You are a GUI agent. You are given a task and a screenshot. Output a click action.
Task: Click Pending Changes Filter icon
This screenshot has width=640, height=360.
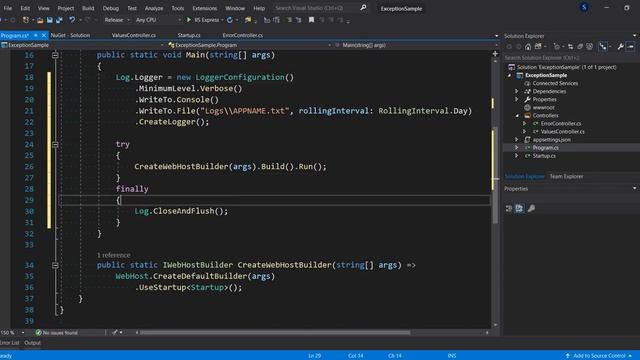click(x=557, y=47)
